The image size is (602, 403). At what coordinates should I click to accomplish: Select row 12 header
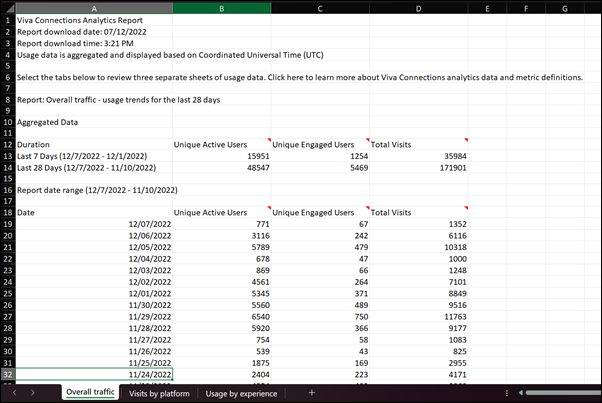pyautogui.click(x=8, y=145)
